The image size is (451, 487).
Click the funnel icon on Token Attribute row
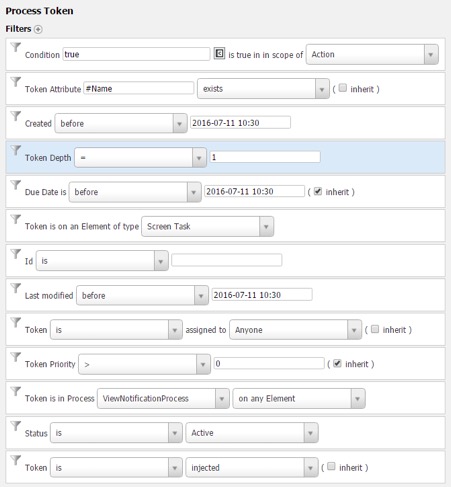tap(15, 81)
